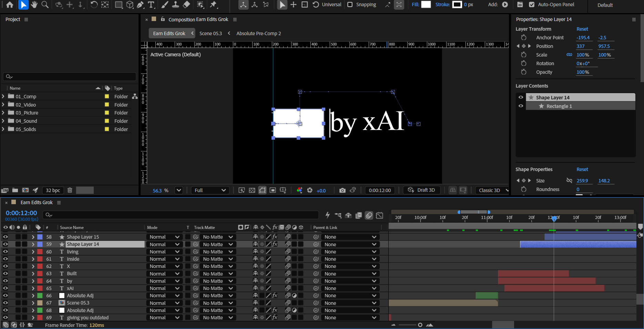Image resolution: width=644 pixels, height=329 pixels.
Task: Enable the Snapping checkbox
Action: point(350,4)
